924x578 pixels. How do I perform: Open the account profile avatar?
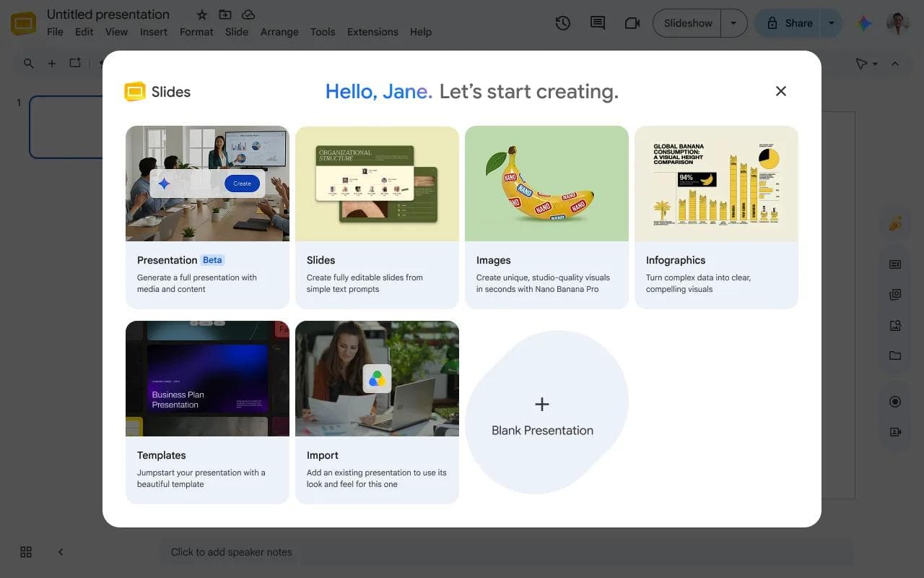point(897,23)
